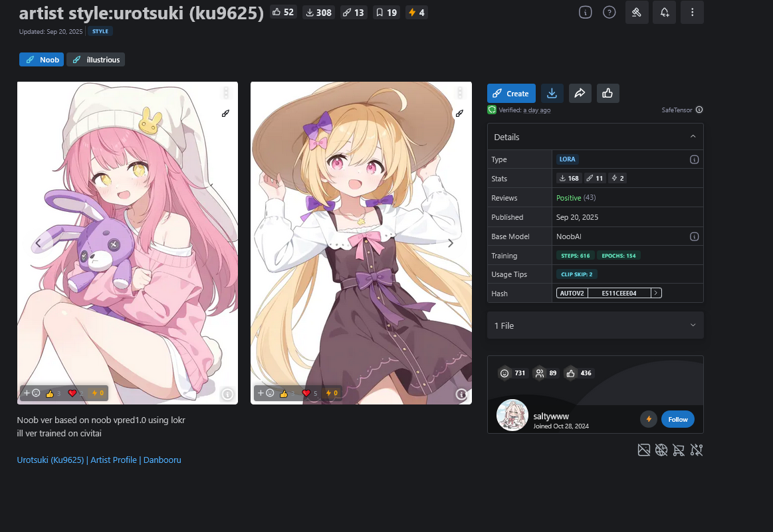
Task: Open blonde girl with hat image
Action: click(361, 243)
